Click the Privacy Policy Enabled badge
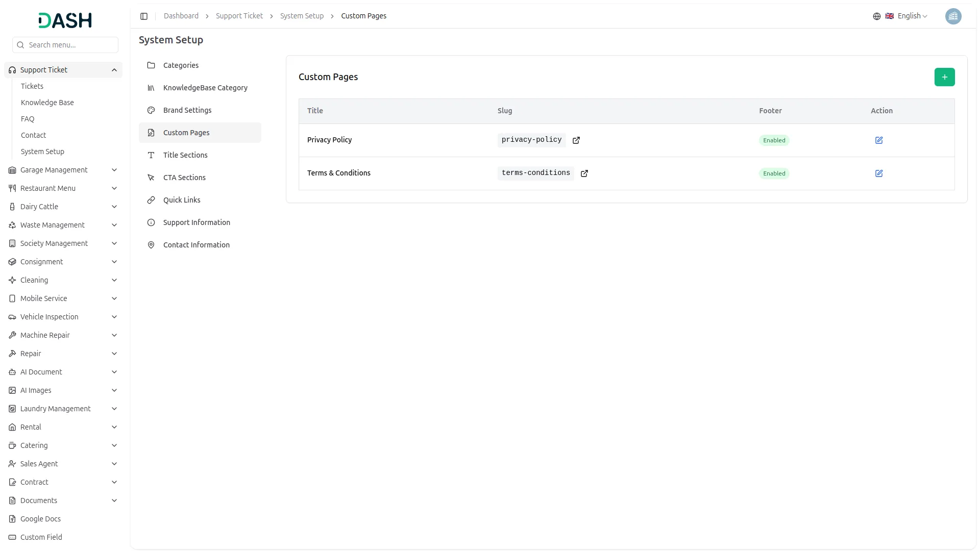The width and height of the screenshot is (980, 551). [774, 140]
